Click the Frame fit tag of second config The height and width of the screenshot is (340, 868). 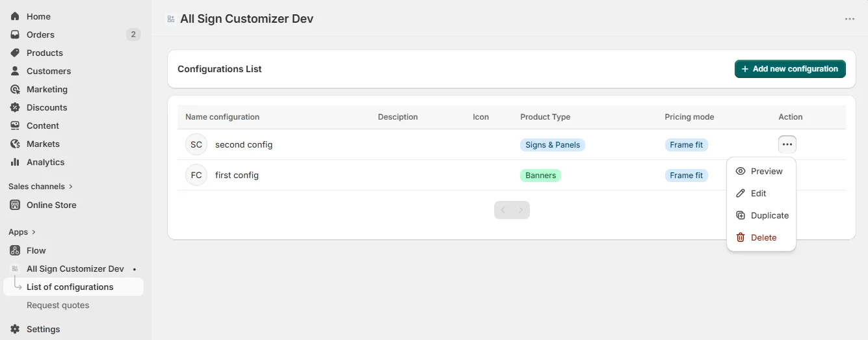pos(686,145)
